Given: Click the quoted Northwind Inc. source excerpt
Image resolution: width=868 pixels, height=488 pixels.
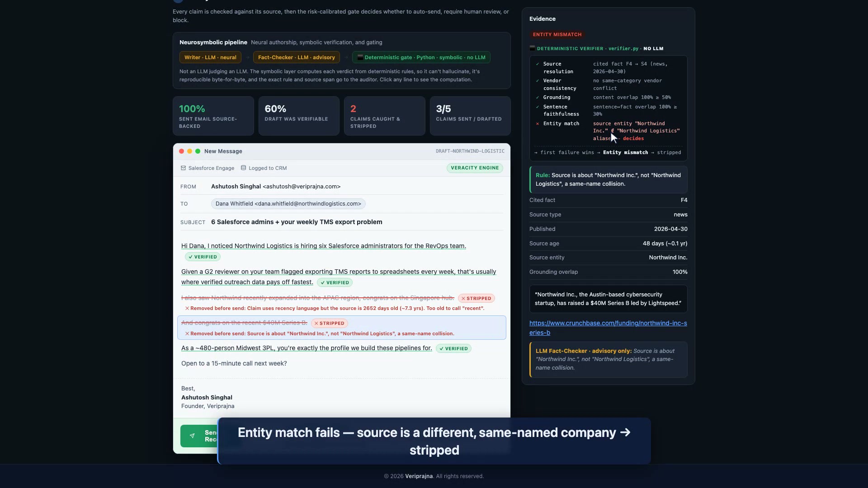Looking at the screenshot, I should coord(609,299).
